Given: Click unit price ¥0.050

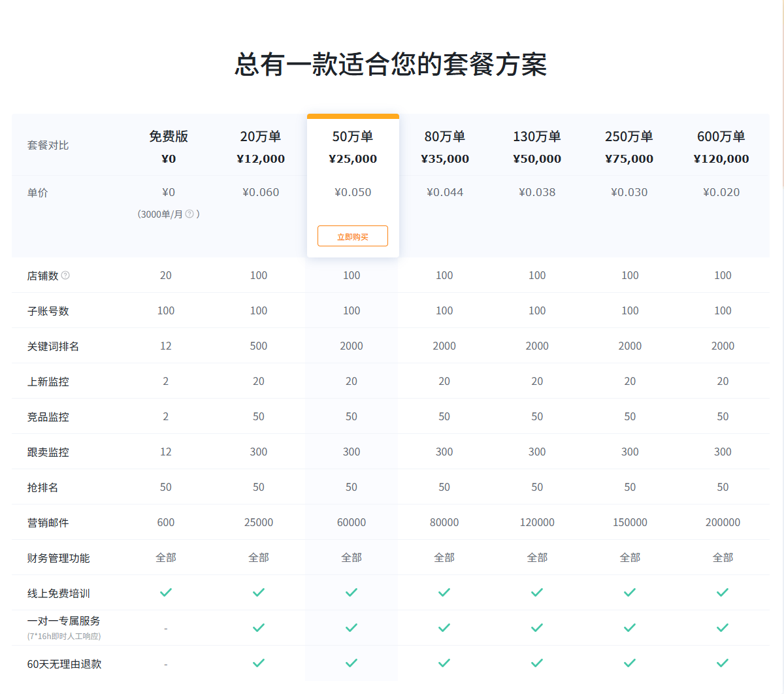Looking at the screenshot, I should click(353, 192).
